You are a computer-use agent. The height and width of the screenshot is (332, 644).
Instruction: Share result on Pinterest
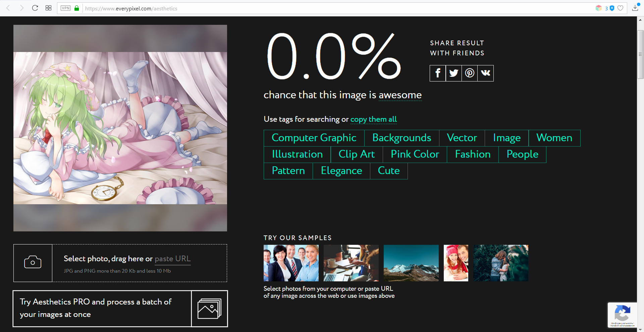(470, 73)
